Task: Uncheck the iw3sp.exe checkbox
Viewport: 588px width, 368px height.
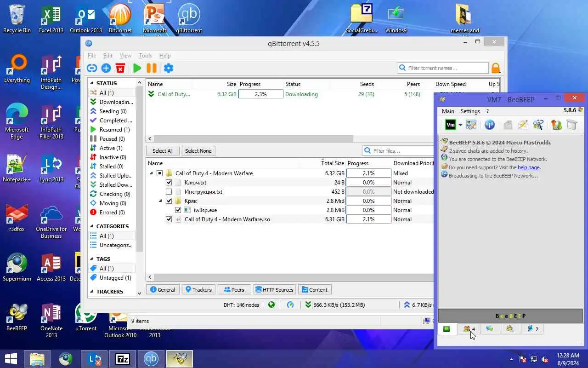Action: tap(178, 210)
